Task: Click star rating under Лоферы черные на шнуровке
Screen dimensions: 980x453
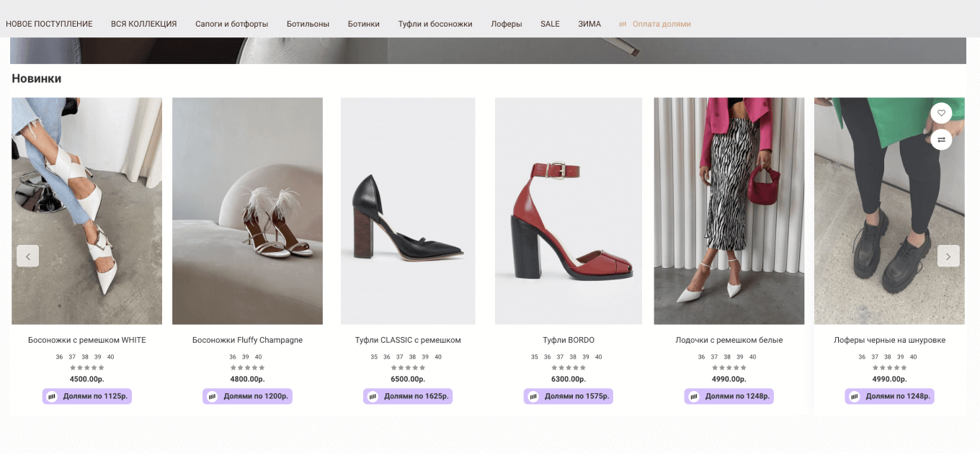Action: (889, 367)
